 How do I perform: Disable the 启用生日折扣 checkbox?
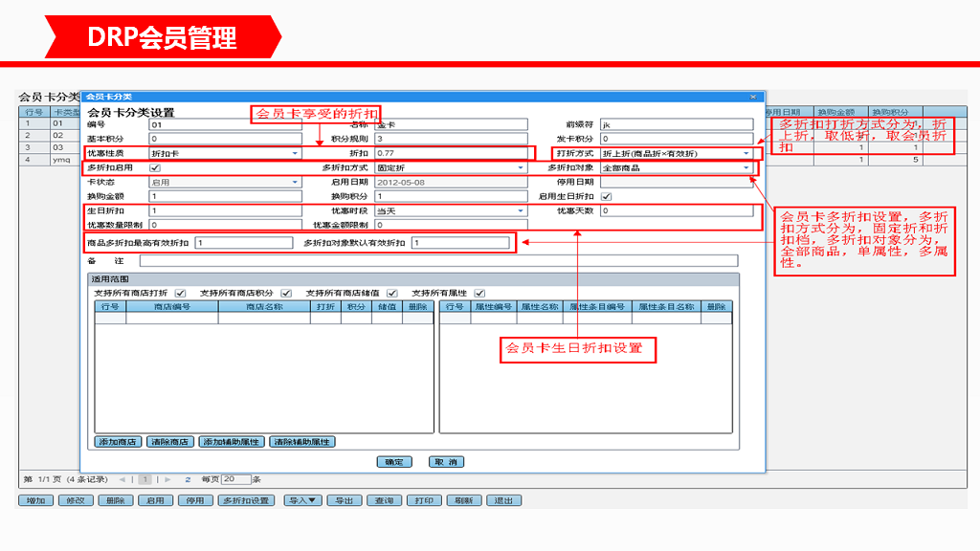pyautogui.click(x=606, y=197)
